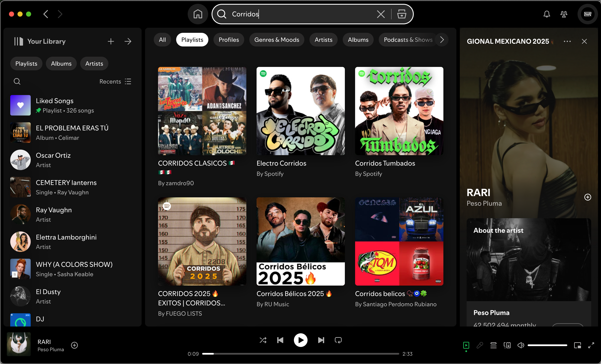Collapse Your Library icon
Screen dimensions: 601x364
point(19,41)
